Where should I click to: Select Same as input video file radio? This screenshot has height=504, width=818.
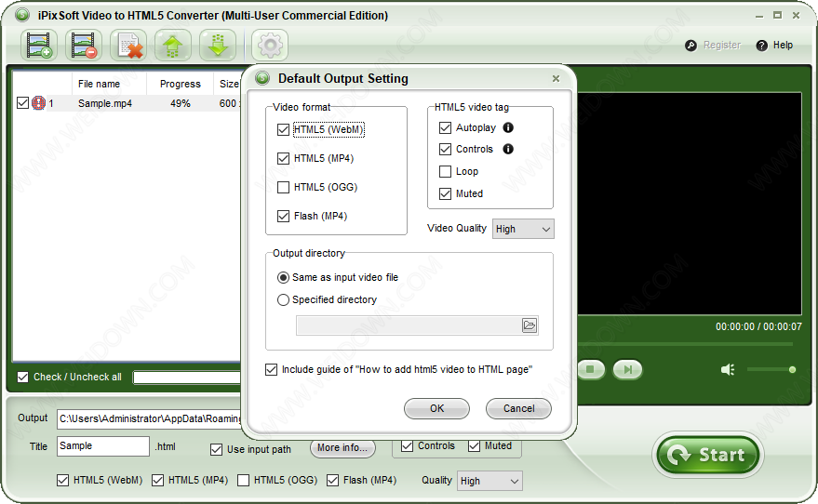[x=283, y=278]
